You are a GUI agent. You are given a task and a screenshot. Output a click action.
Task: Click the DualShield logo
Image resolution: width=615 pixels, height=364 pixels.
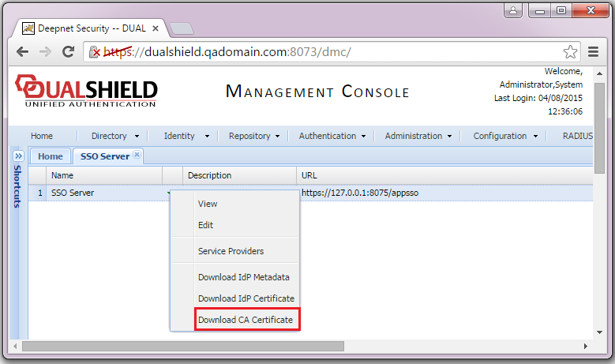click(87, 92)
